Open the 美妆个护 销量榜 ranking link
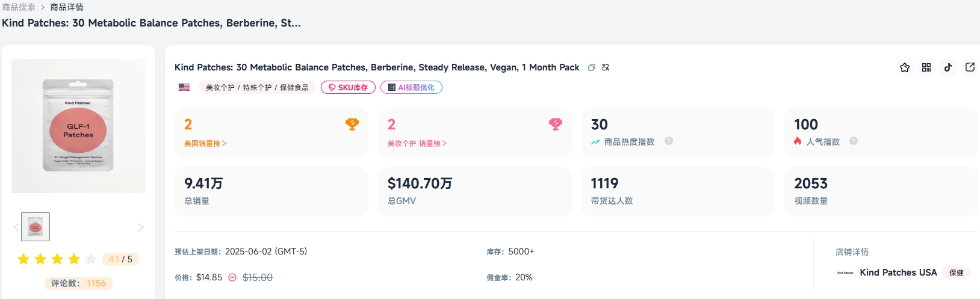Screen dimensions: 980x299 (x=417, y=144)
